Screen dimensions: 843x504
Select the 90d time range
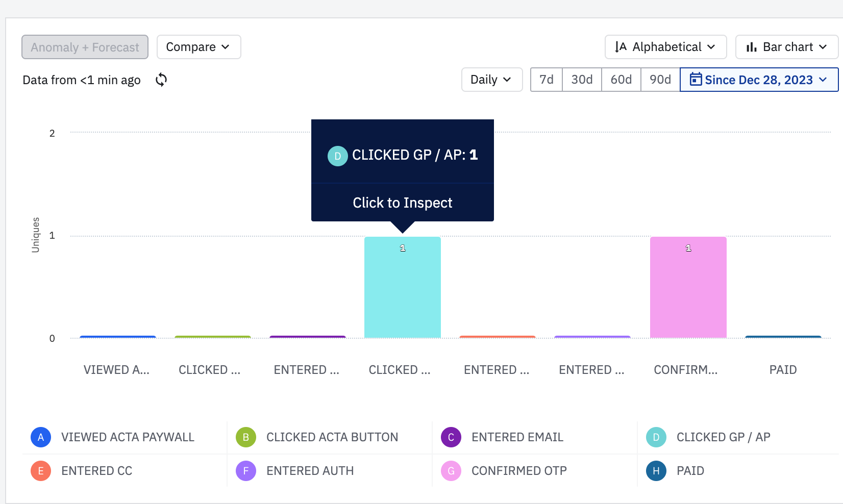pos(660,80)
